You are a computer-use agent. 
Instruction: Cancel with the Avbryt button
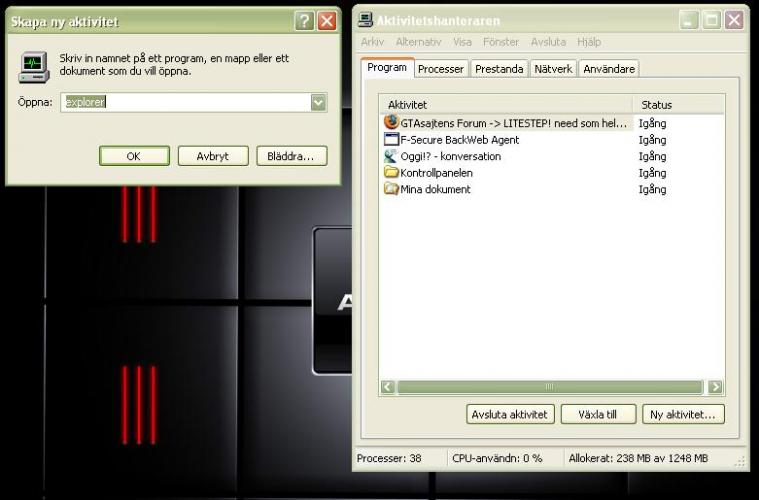point(213,156)
